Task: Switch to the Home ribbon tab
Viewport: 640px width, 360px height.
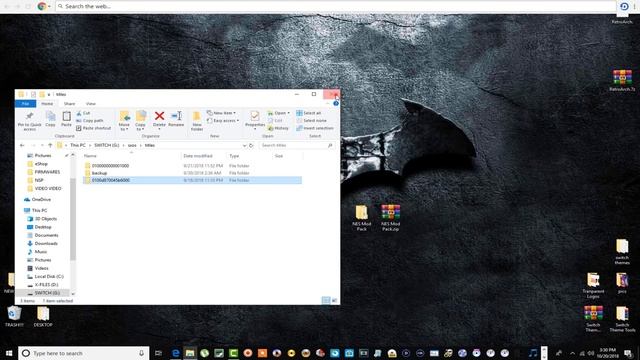Action: 47,104
